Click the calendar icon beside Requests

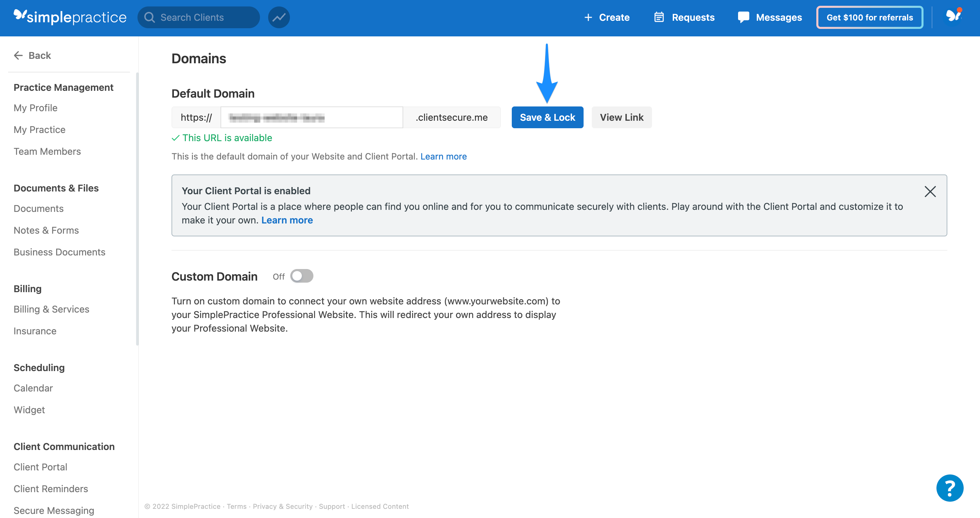click(x=659, y=17)
